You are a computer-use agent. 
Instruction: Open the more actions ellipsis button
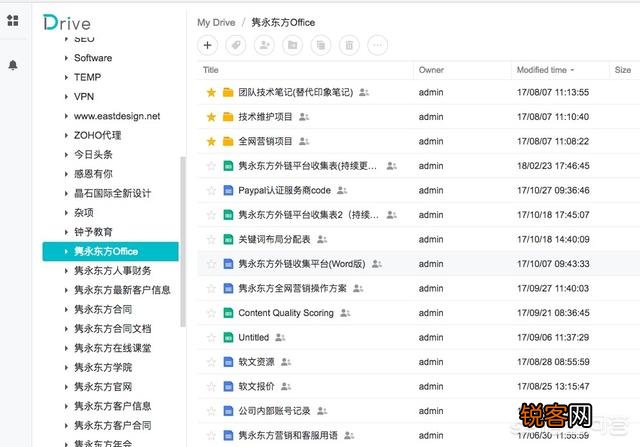pos(378,45)
